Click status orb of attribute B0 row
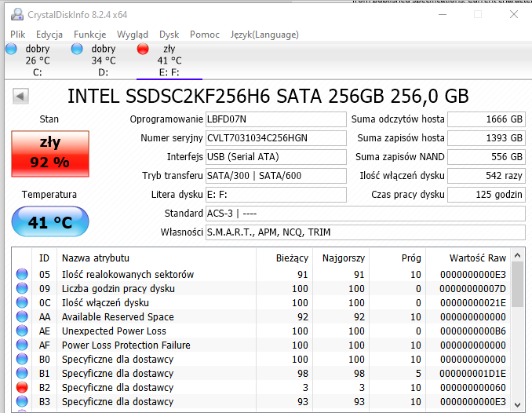The image size is (532, 413). click(x=22, y=359)
